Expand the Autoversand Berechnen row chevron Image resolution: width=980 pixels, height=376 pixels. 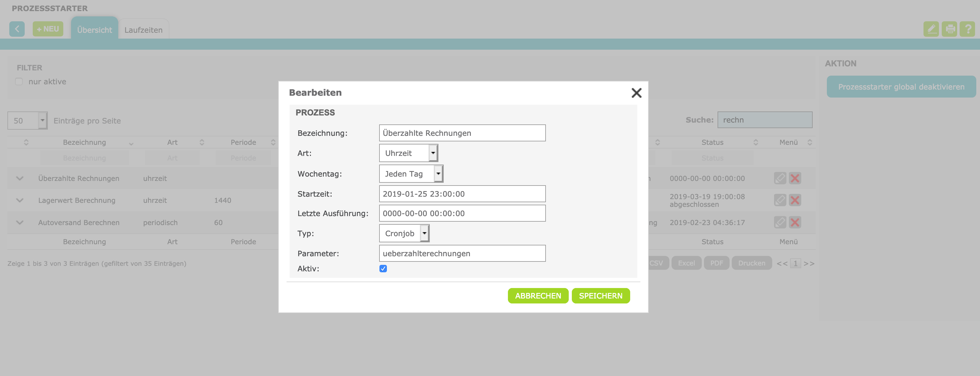click(x=20, y=222)
